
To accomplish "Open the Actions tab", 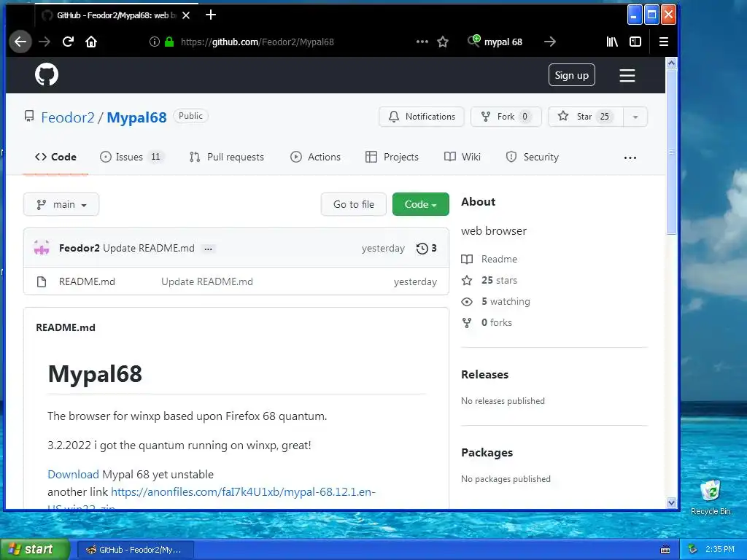I will coord(315,157).
